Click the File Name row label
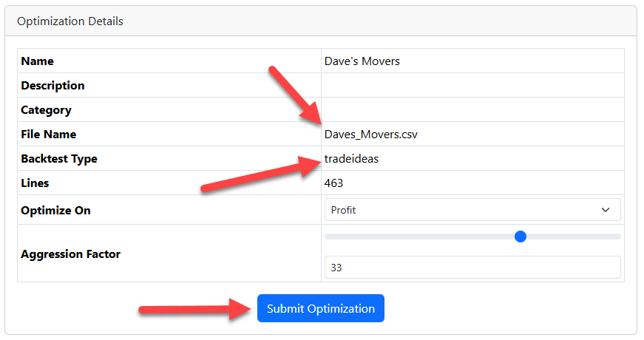Viewport: 644px width, 340px height. click(x=49, y=135)
